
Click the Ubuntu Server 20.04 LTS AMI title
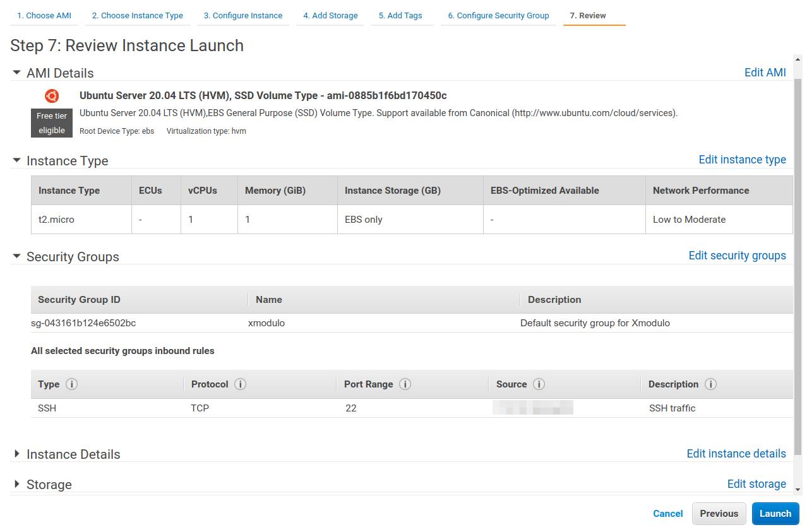click(x=263, y=95)
